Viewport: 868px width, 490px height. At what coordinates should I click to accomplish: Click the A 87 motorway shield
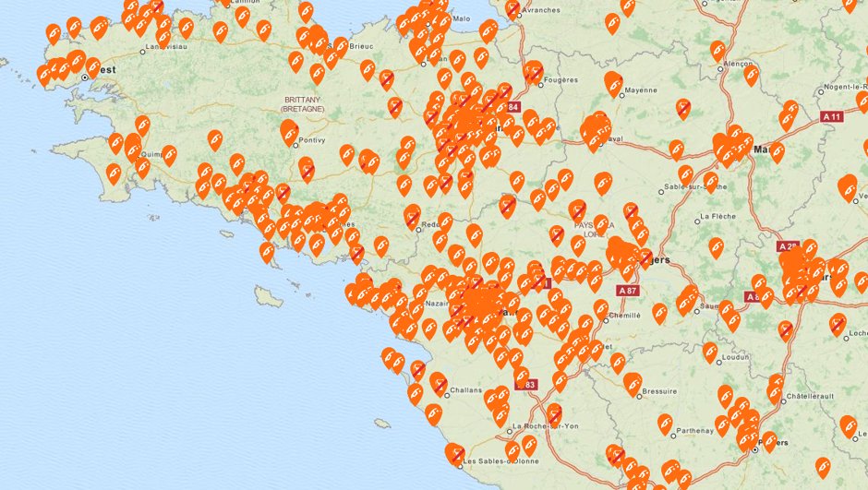pos(627,291)
